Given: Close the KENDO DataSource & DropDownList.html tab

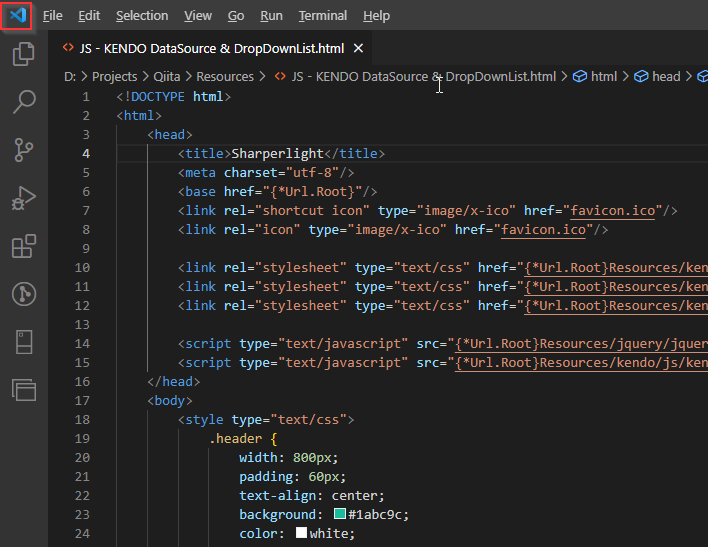Looking at the screenshot, I should tap(358, 48).
